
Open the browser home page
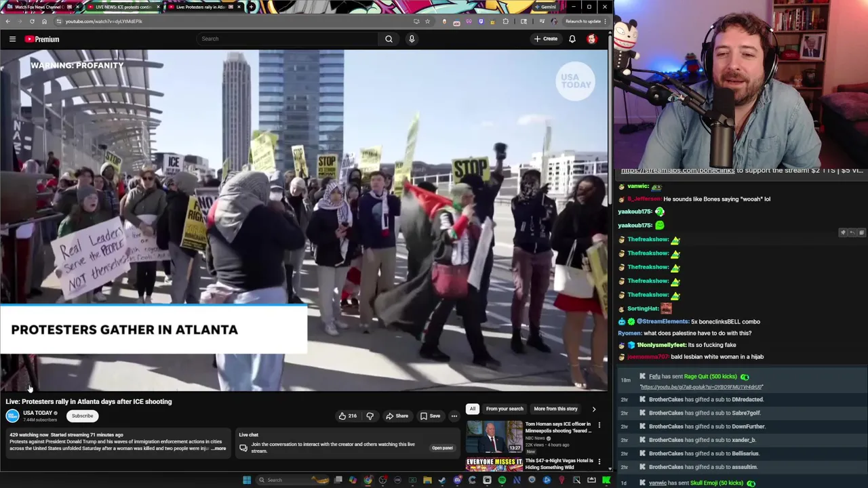pyautogui.click(x=44, y=21)
